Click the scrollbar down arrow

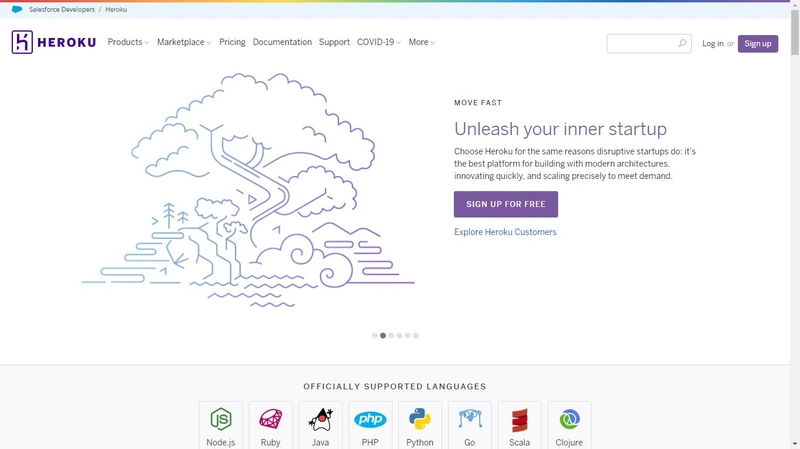click(x=795, y=445)
